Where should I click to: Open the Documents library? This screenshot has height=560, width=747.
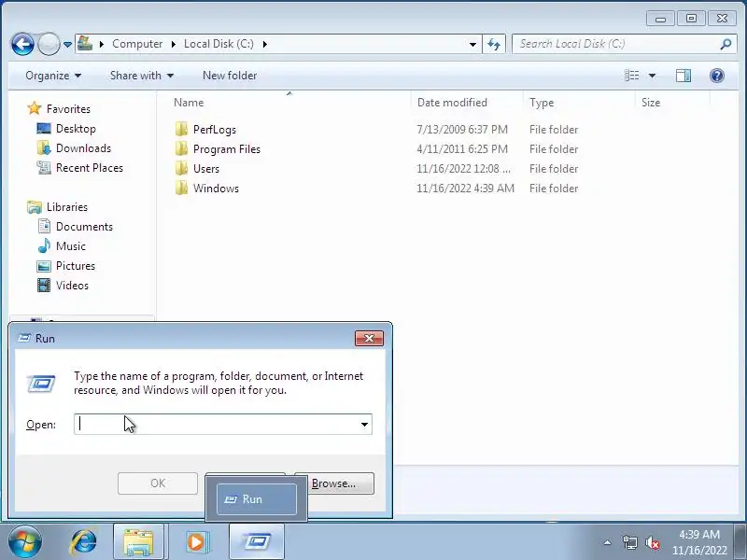[x=84, y=227]
